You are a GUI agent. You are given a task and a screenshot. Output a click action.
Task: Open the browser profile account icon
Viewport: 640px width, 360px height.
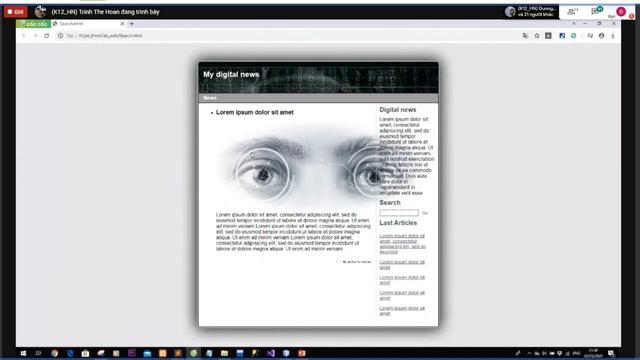tap(601, 36)
